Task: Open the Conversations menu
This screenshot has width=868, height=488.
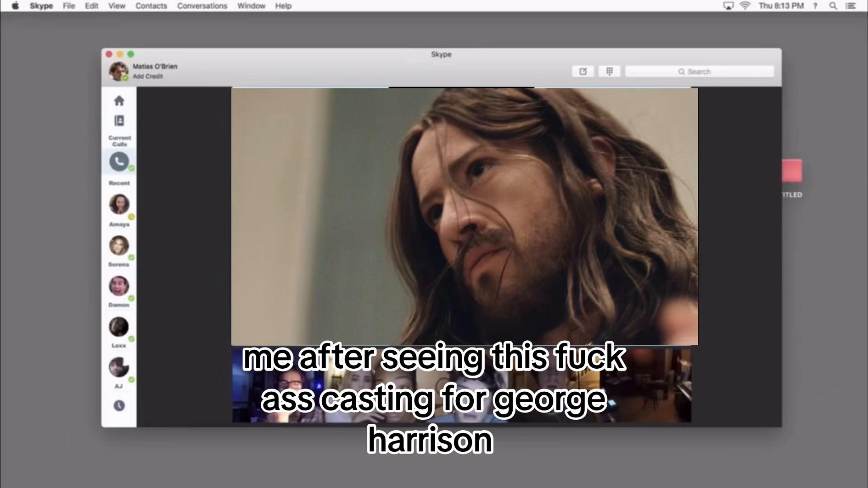Action: [202, 6]
